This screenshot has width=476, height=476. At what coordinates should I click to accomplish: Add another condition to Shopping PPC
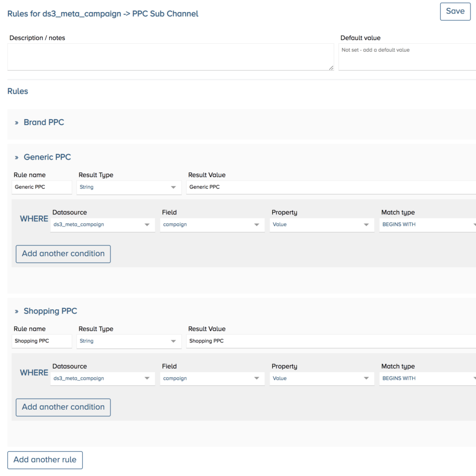click(x=63, y=407)
